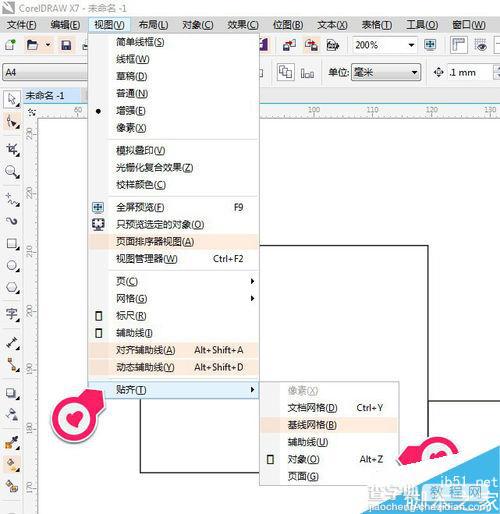
Task: Select the 未命名 -1 document tab
Action: point(51,96)
